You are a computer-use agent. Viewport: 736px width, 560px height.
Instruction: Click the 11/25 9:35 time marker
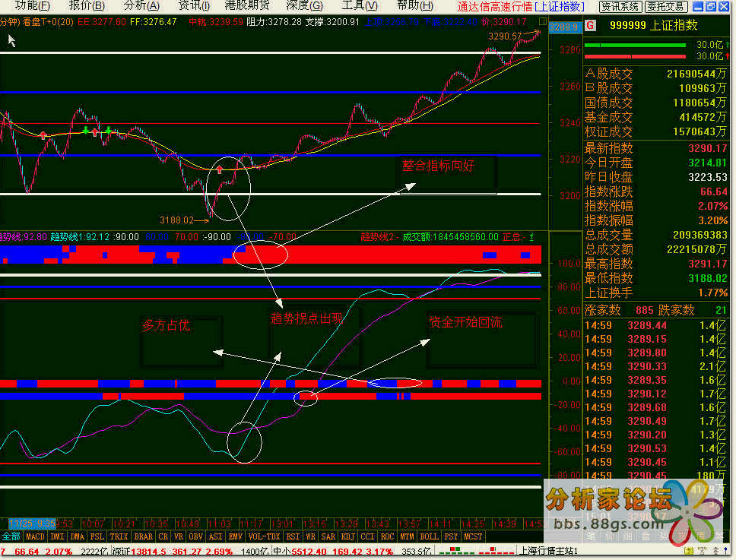[32, 524]
